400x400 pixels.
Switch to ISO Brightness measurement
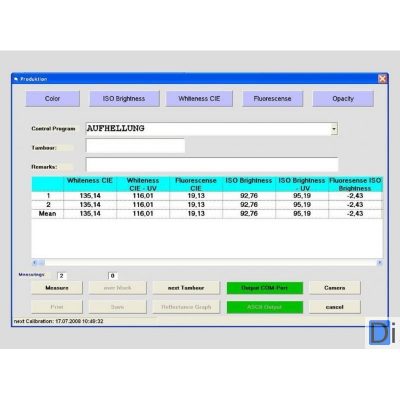click(x=124, y=99)
